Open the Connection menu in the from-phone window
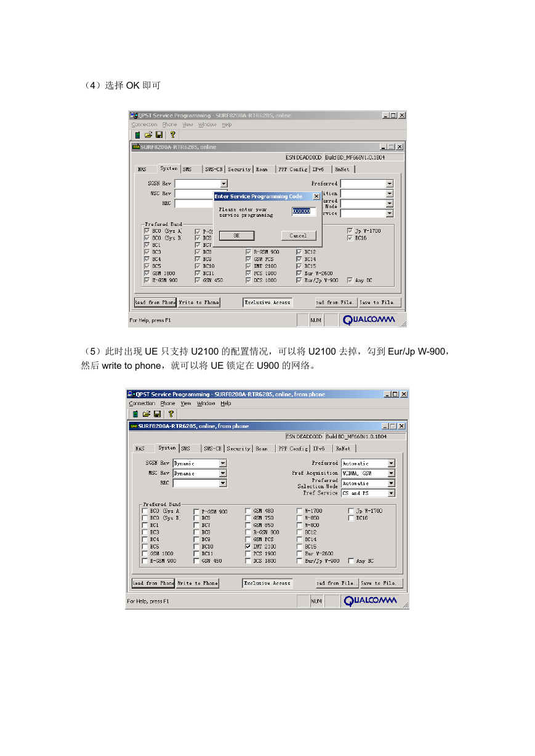Image resolution: width=535 pixels, height=756 pixels. pos(142,403)
